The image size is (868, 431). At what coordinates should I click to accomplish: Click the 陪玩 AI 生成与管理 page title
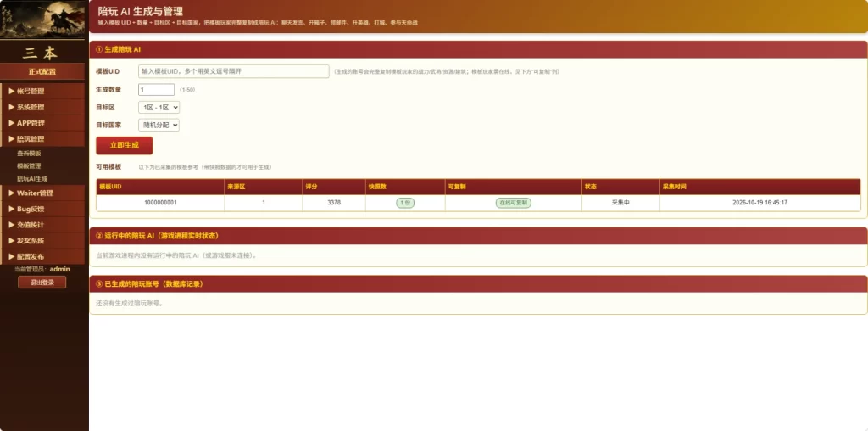(140, 11)
